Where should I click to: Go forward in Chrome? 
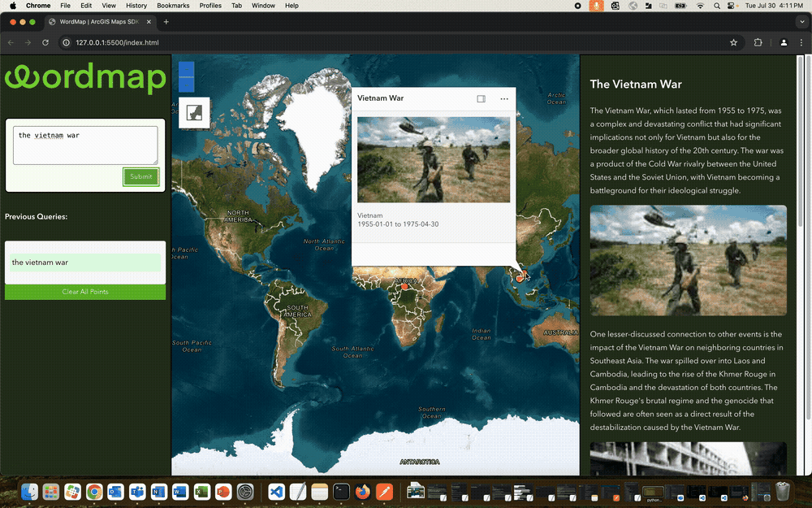pyautogui.click(x=28, y=42)
